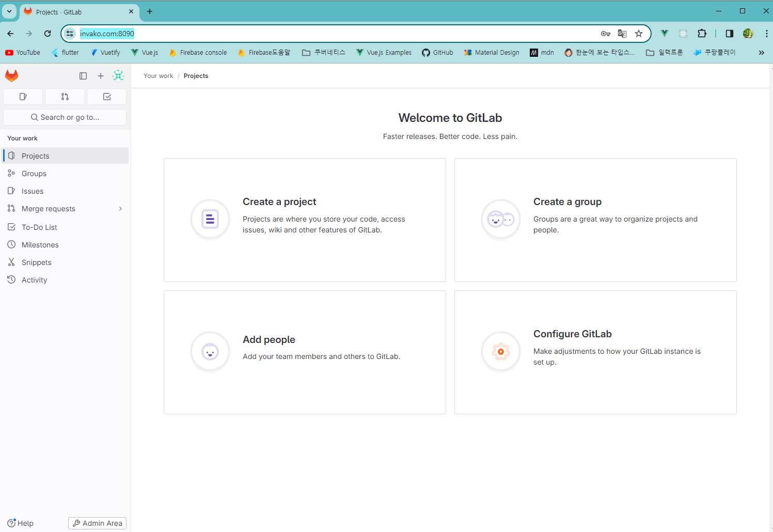The width and height of the screenshot is (773, 532).
Task: Click the translate page icon
Action: point(622,34)
